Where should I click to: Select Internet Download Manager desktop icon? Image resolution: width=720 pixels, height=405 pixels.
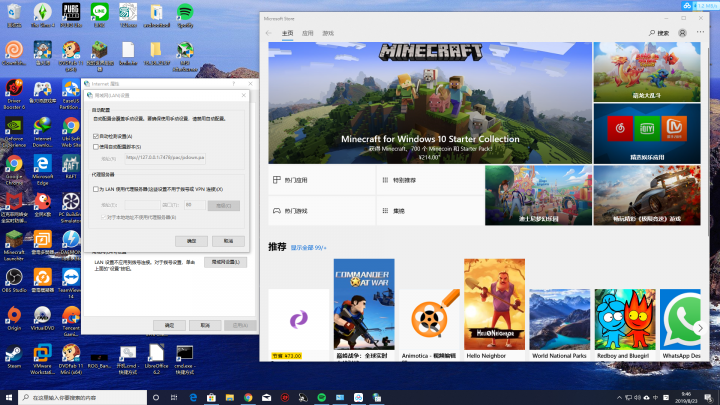(x=42, y=132)
